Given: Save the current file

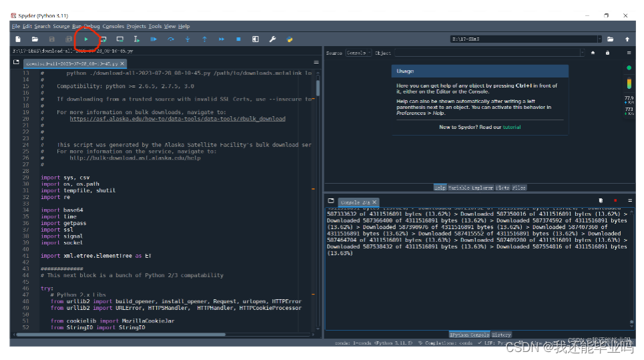Looking at the screenshot, I should (x=52, y=39).
